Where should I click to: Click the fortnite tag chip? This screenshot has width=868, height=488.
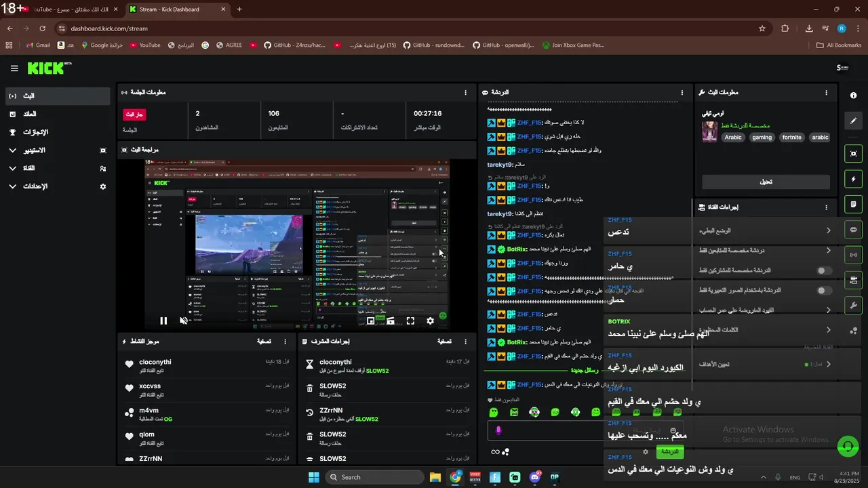tap(791, 138)
